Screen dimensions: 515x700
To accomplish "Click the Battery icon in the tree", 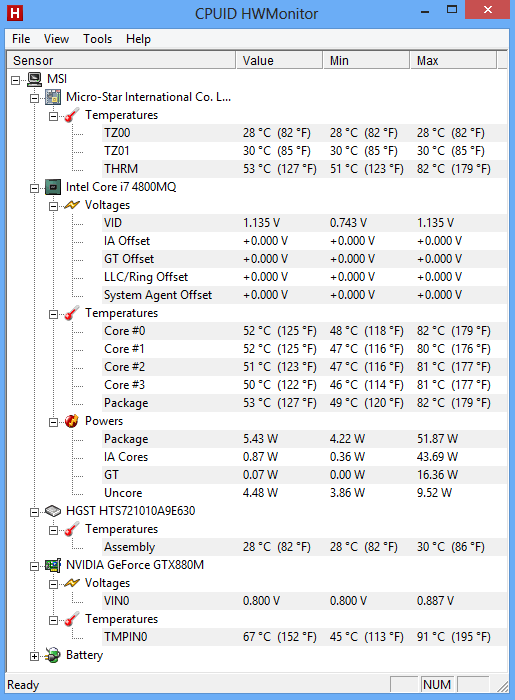I will pos(53,655).
